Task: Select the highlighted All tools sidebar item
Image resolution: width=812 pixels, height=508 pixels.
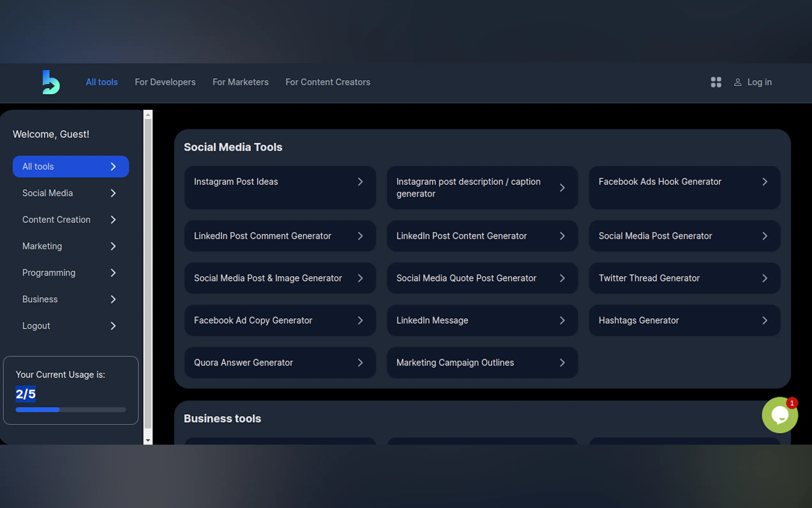Action: click(x=71, y=167)
